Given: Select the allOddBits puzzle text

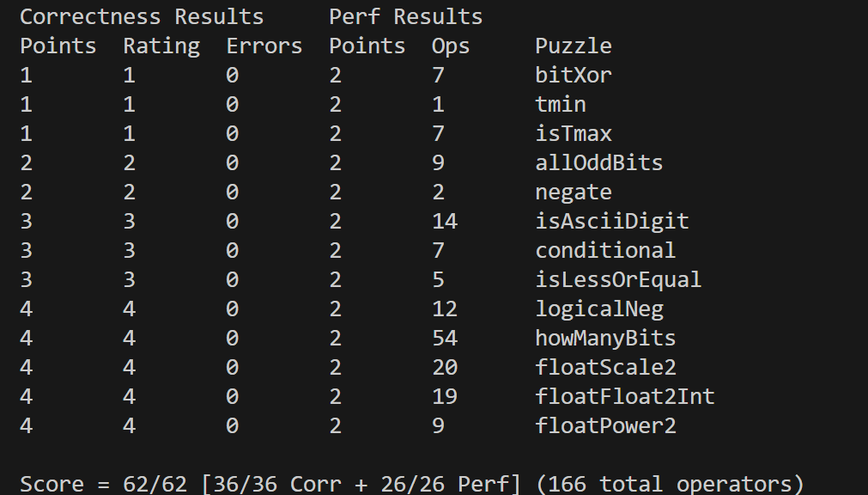Looking at the screenshot, I should pos(598,162).
